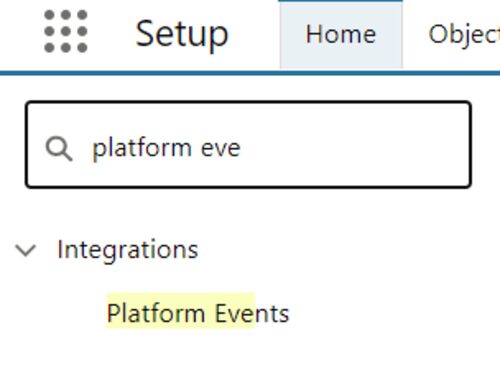Click the Setup app title

click(x=182, y=34)
